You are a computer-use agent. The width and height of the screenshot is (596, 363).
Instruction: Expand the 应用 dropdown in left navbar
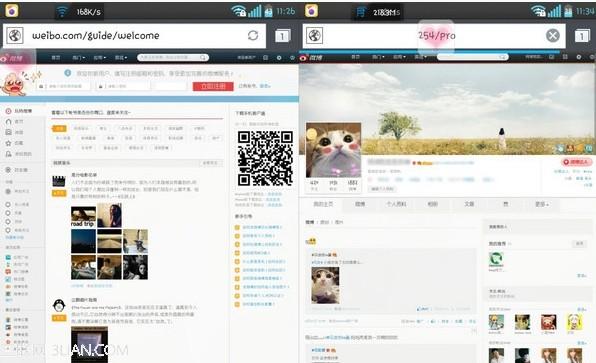point(100,58)
